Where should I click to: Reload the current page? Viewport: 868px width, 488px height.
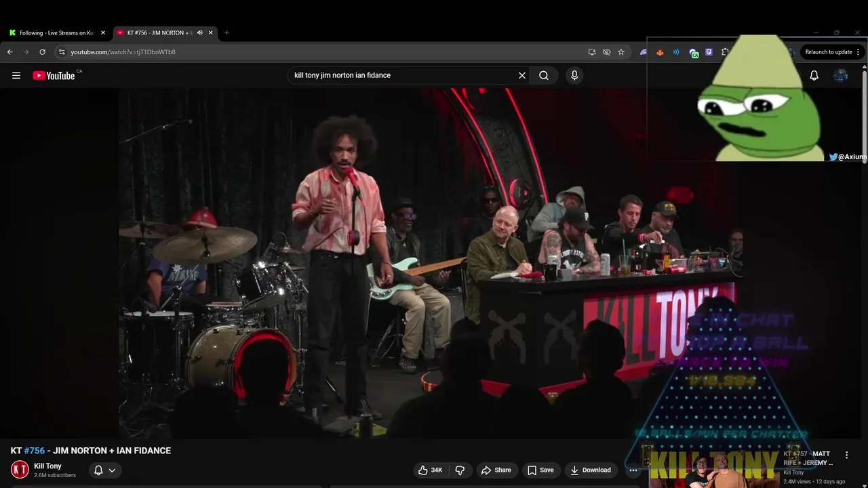pyautogui.click(x=43, y=52)
